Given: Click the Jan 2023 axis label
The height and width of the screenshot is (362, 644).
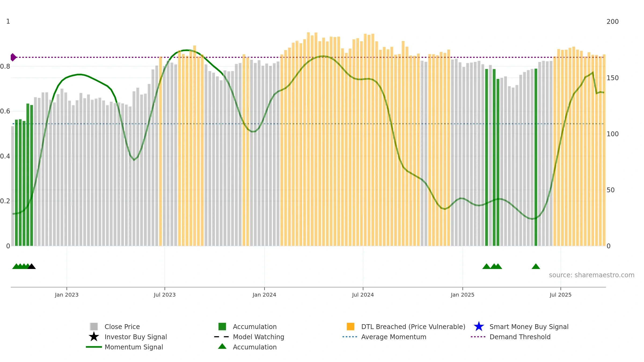Looking at the screenshot, I should pyautogui.click(x=67, y=295).
